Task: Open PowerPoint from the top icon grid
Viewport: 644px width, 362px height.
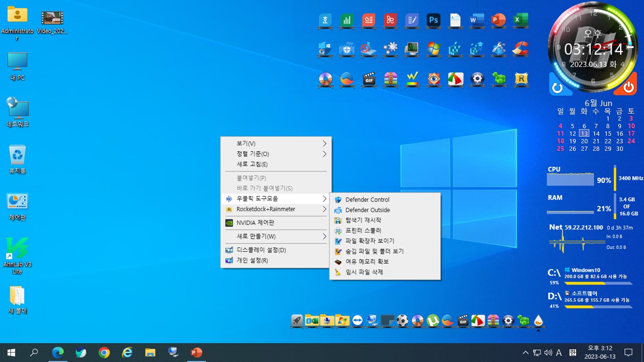Action: click(x=499, y=20)
